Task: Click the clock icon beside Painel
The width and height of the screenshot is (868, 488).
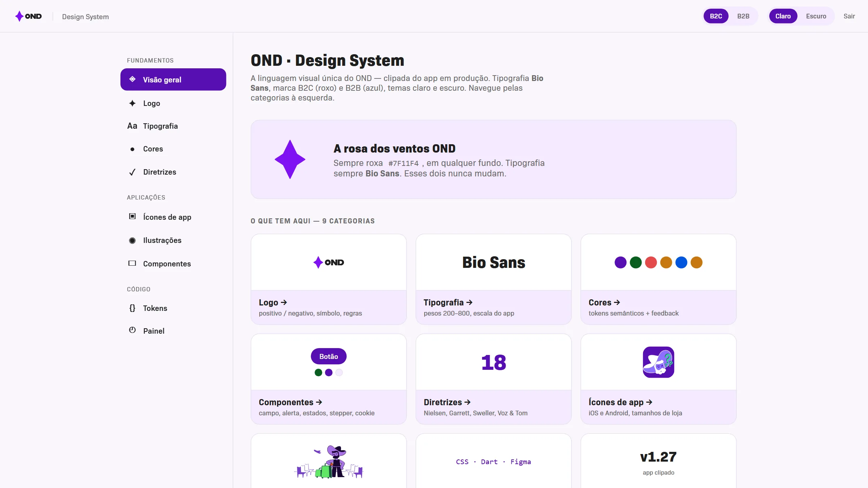Action: pos(132,330)
